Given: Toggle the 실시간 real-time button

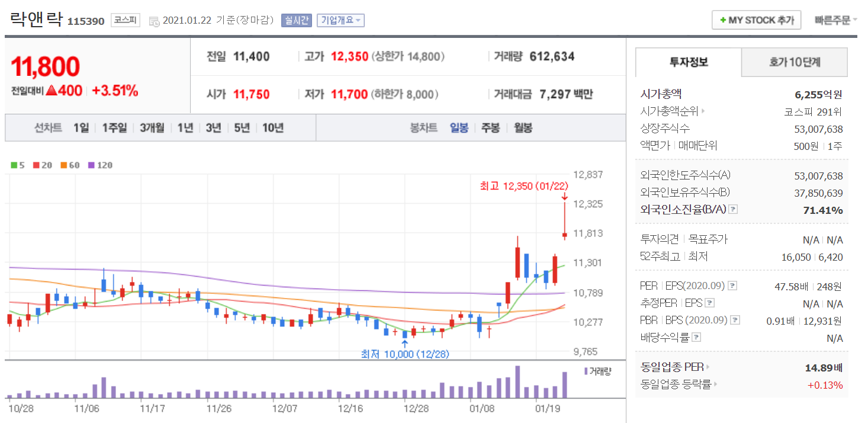Looking at the screenshot, I should [296, 20].
